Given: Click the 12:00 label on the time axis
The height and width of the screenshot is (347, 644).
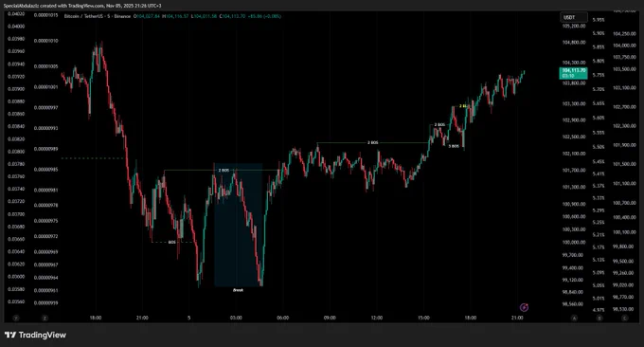Looking at the screenshot, I should [377, 318].
